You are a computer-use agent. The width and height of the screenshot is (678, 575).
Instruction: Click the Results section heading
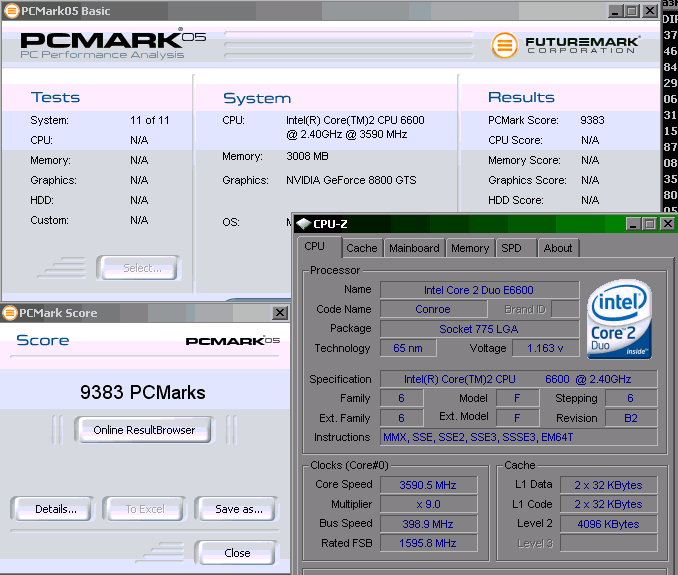coord(521,97)
